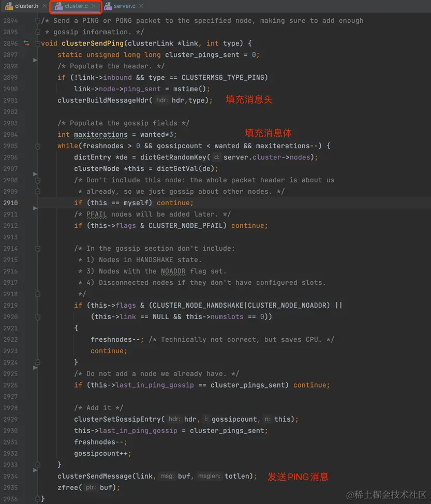Click line number 2919 in the gutter
431x504 pixels.
point(10,306)
